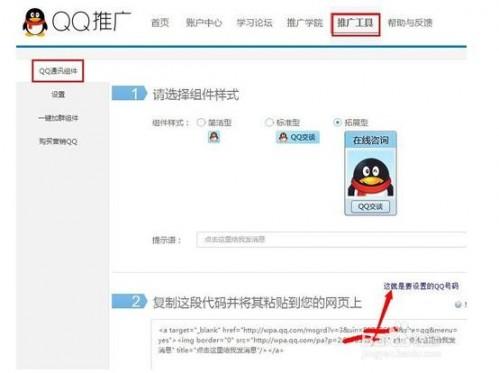Screen dimensions: 499x373
Task: Open 一键加群组件 in the left sidebar
Action: tap(58, 118)
